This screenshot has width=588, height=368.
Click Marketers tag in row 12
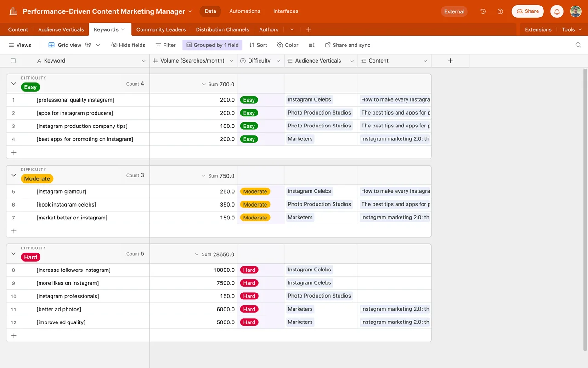300,322
